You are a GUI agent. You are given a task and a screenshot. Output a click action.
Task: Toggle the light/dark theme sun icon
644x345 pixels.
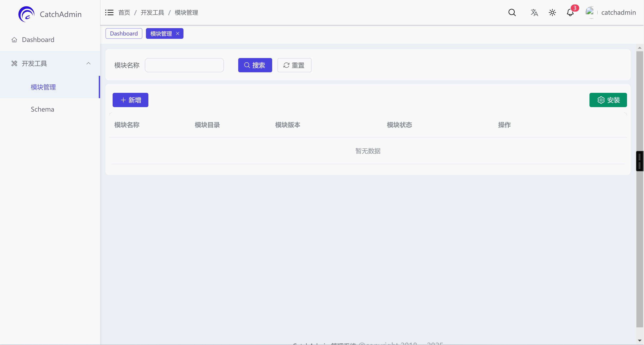point(552,12)
